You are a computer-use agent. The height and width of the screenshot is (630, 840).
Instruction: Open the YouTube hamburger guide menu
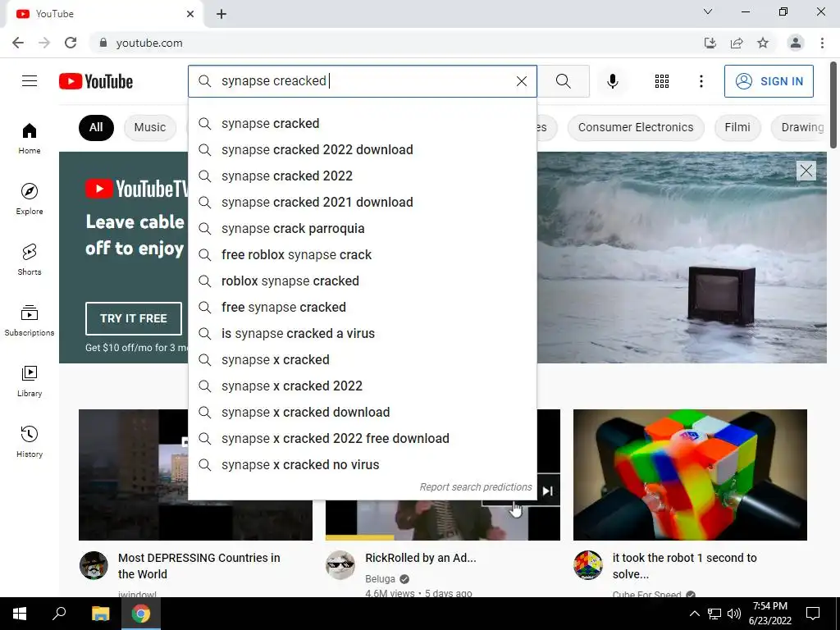pyautogui.click(x=30, y=81)
